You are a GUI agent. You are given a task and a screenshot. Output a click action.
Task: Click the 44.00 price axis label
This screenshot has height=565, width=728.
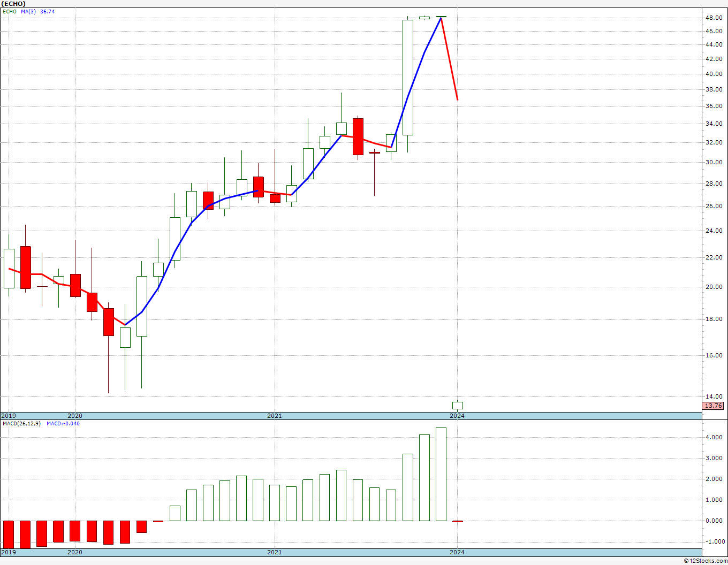pyautogui.click(x=714, y=45)
